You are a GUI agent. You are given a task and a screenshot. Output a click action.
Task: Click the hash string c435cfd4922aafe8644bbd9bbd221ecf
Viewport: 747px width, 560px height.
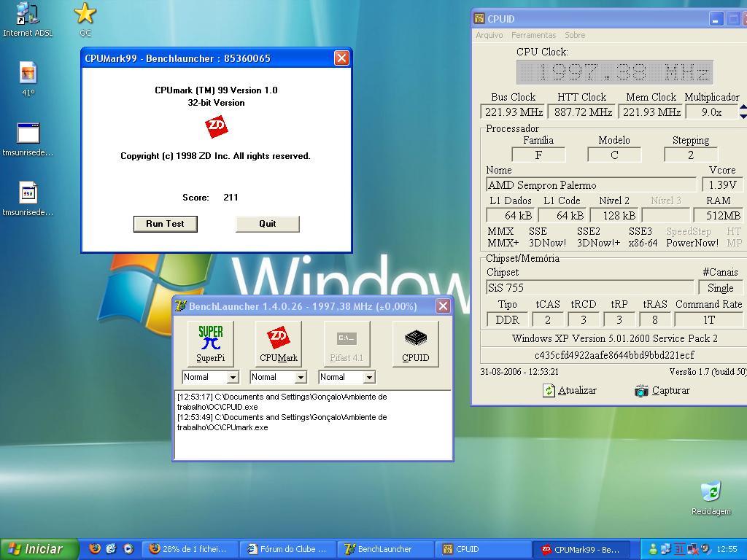(614, 355)
